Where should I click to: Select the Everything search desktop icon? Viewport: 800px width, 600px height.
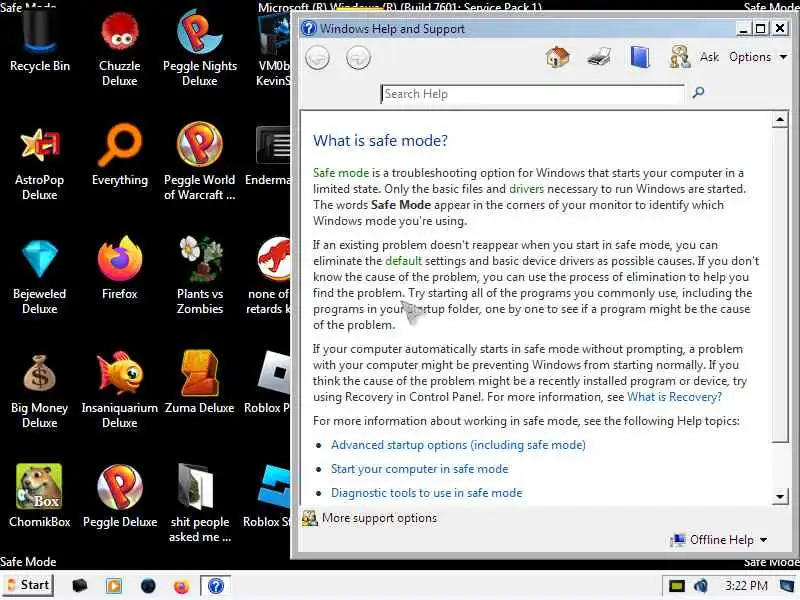click(120, 156)
